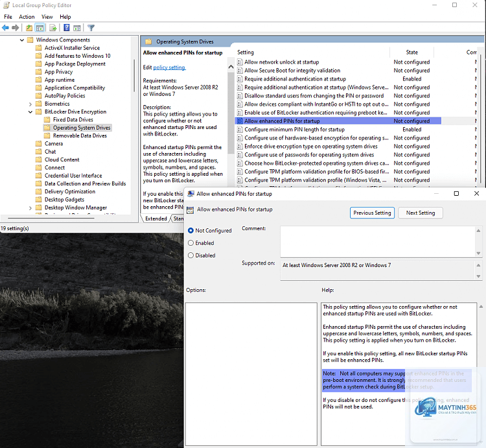Screen dimensions: 486x448
Task: Expand the Desktop Window Manager node
Action: tap(30, 207)
